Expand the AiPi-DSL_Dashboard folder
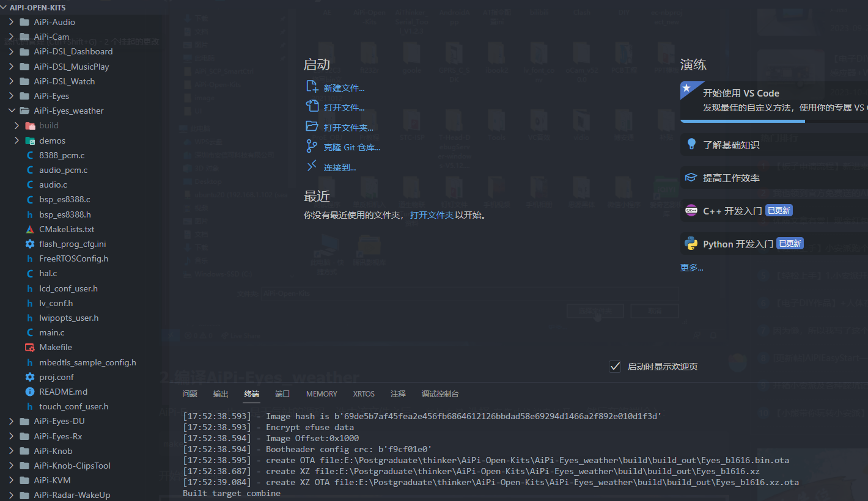This screenshot has width=868, height=501. (x=11, y=51)
